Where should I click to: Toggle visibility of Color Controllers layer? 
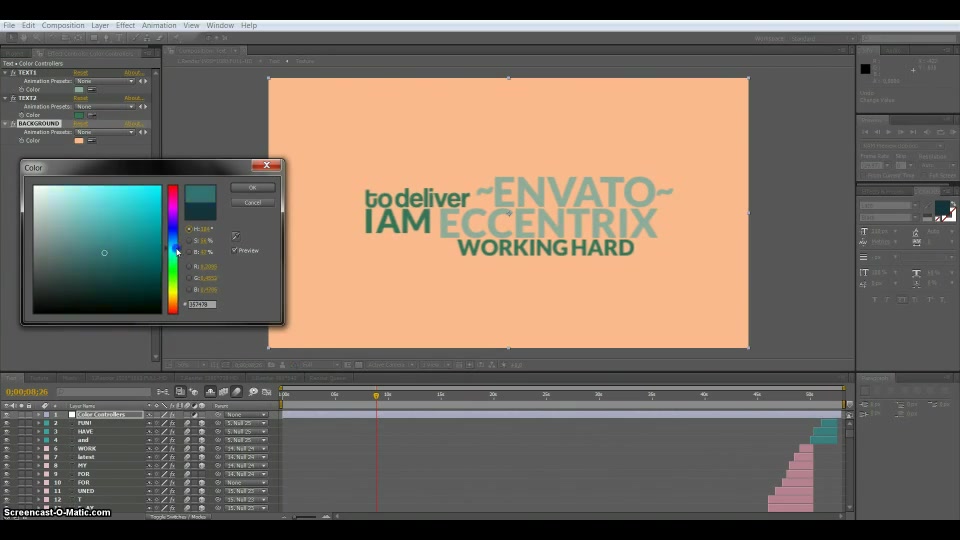pos(7,414)
